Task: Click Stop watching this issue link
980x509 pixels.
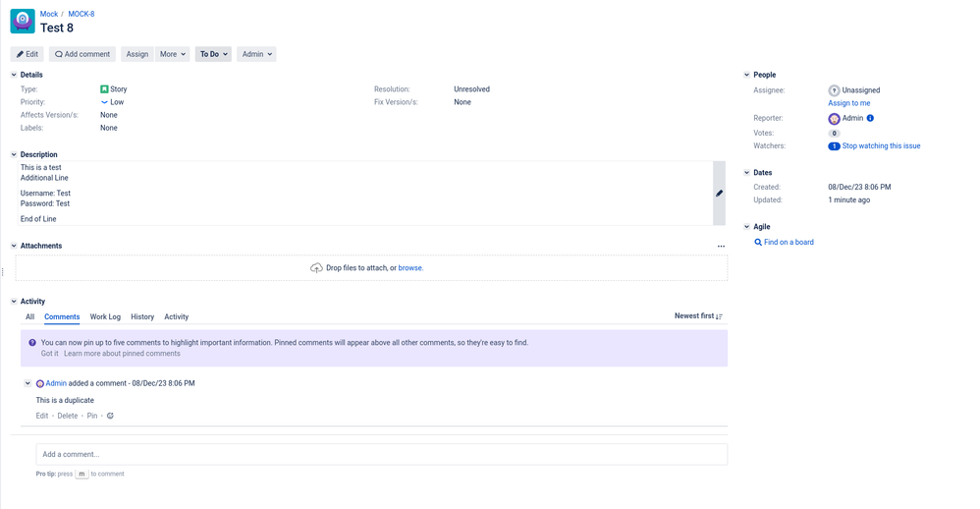Action: coord(881,146)
